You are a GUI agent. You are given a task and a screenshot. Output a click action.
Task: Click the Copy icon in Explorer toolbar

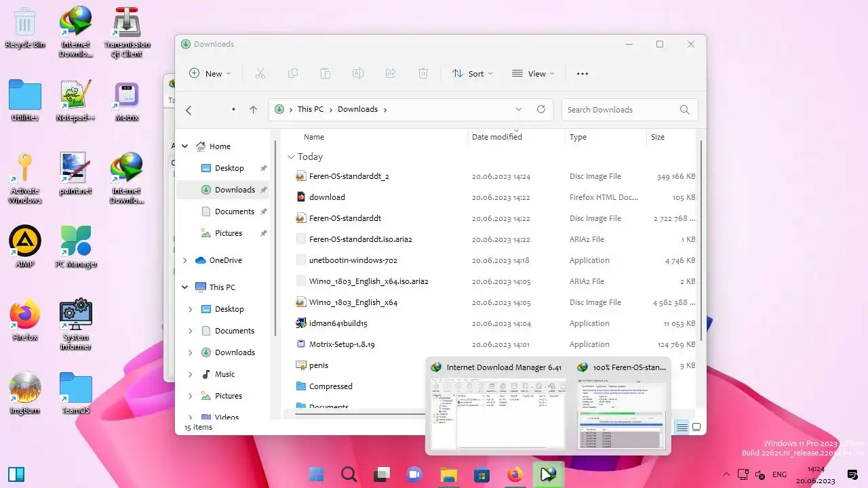[292, 73]
